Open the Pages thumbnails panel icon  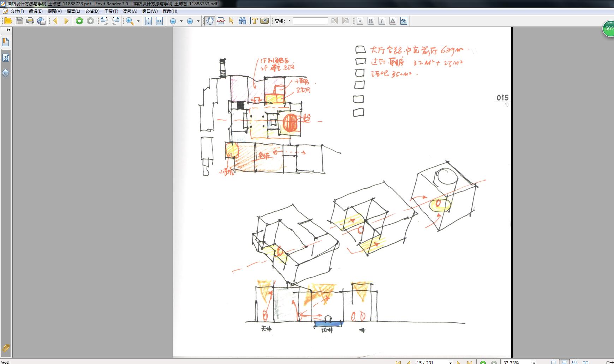(x=6, y=58)
